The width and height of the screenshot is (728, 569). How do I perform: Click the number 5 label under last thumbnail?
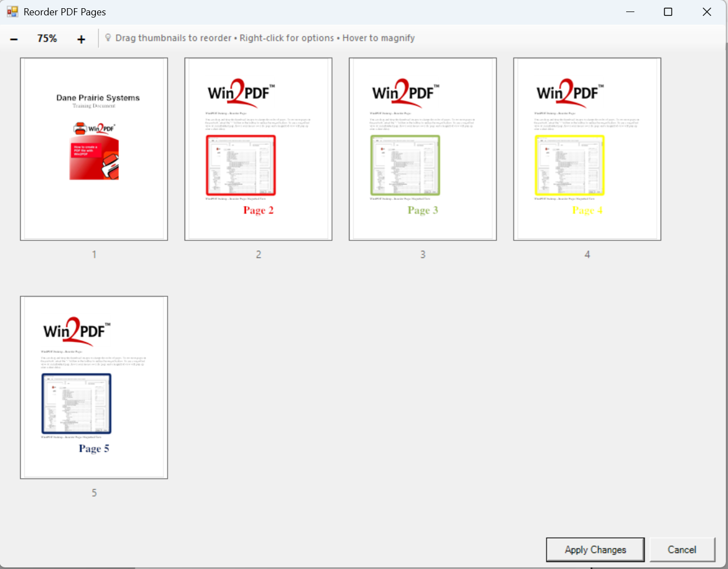point(94,493)
